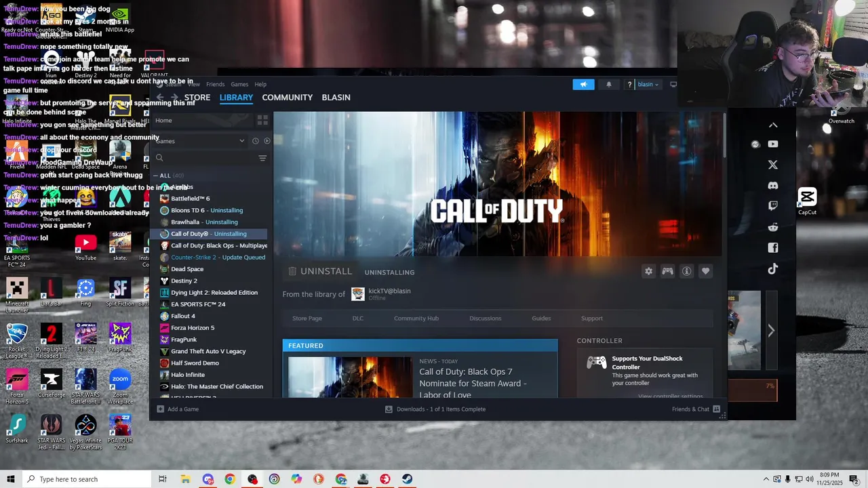868x488 pixels.
Task: Open the YouTube icon in overlay sidebar
Action: [x=773, y=144]
